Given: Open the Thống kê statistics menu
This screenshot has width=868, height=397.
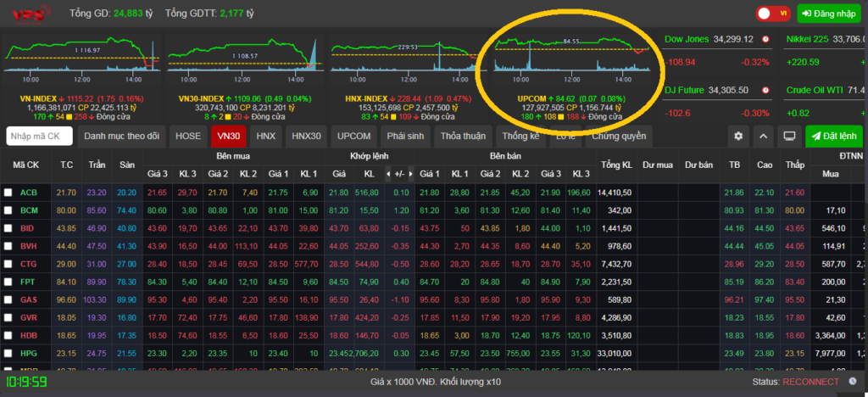Looking at the screenshot, I should 520,137.
